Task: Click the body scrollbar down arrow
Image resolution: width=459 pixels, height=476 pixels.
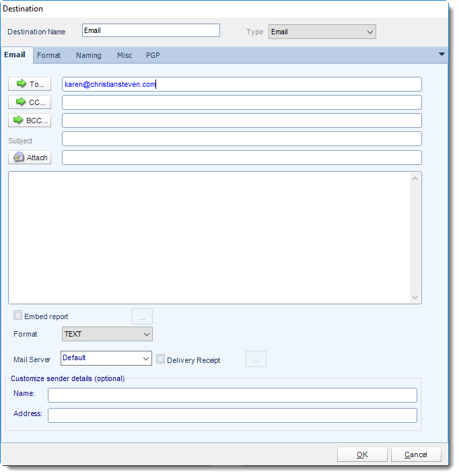Action: (x=415, y=298)
